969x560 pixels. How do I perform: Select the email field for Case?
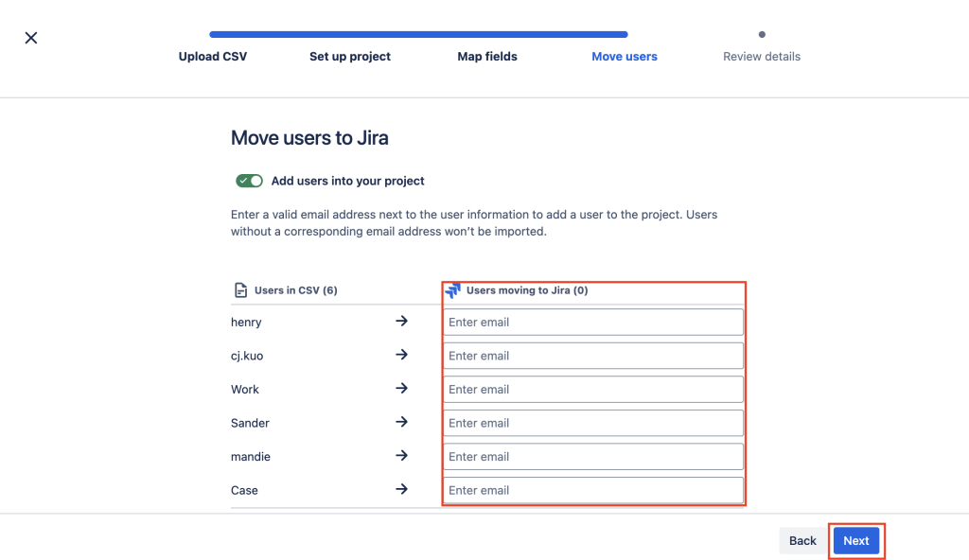(x=593, y=490)
